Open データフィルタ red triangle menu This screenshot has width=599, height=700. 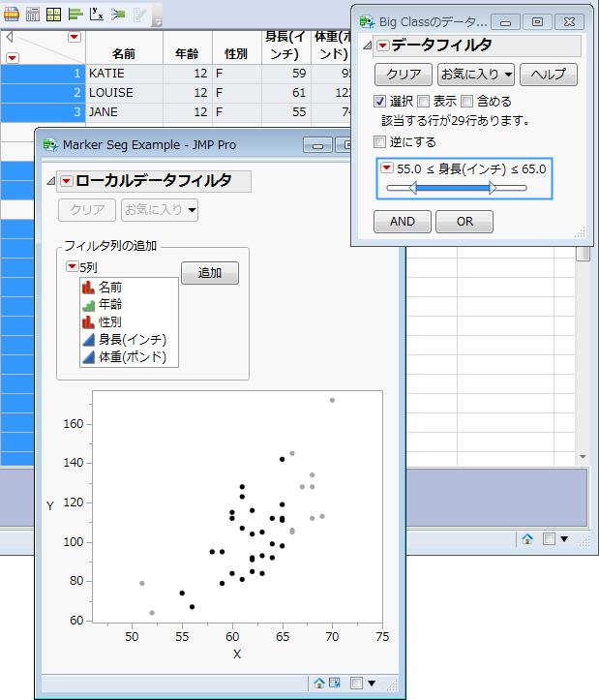[x=383, y=46]
